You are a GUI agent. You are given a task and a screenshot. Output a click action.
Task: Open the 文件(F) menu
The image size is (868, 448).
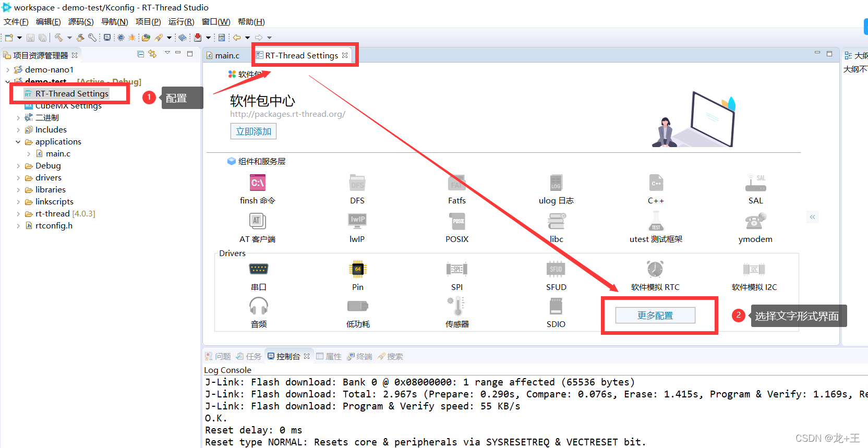coord(16,21)
